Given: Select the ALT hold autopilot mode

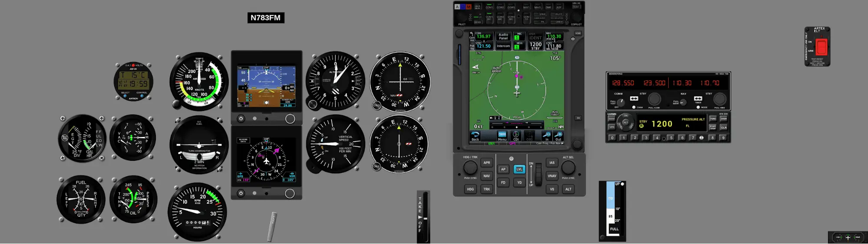Looking at the screenshot, I should pos(568,189).
